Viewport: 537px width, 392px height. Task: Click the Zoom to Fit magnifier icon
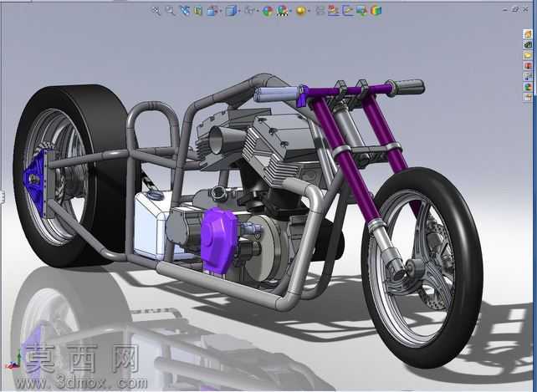pos(156,11)
